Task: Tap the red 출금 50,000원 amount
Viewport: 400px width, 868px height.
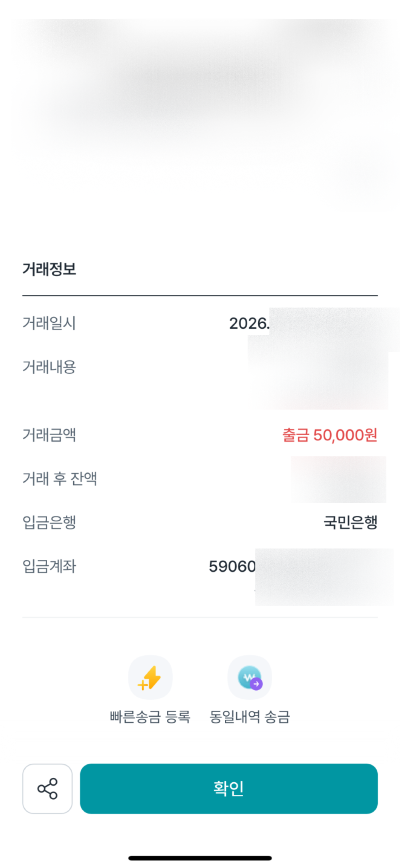Action: pyautogui.click(x=330, y=435)
